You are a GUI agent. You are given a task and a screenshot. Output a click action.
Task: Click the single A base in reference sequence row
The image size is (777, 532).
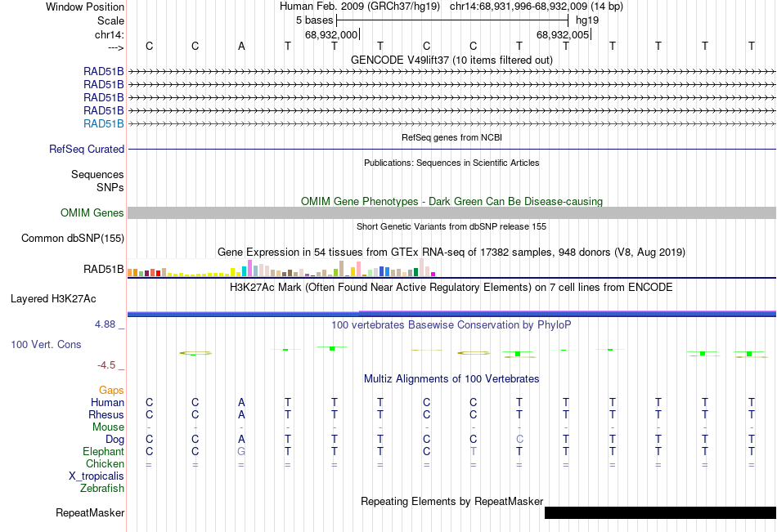[241, 46]
